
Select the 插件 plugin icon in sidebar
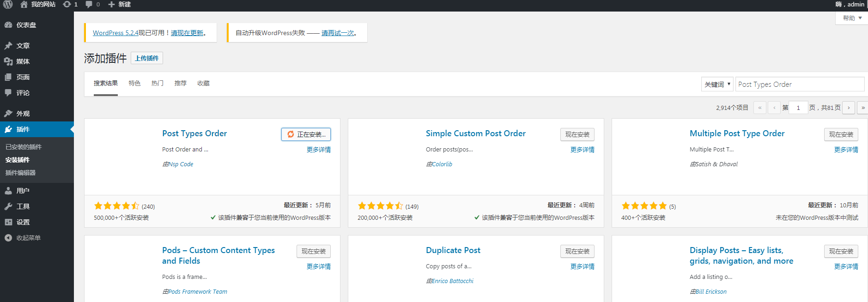tap(8, 129)
